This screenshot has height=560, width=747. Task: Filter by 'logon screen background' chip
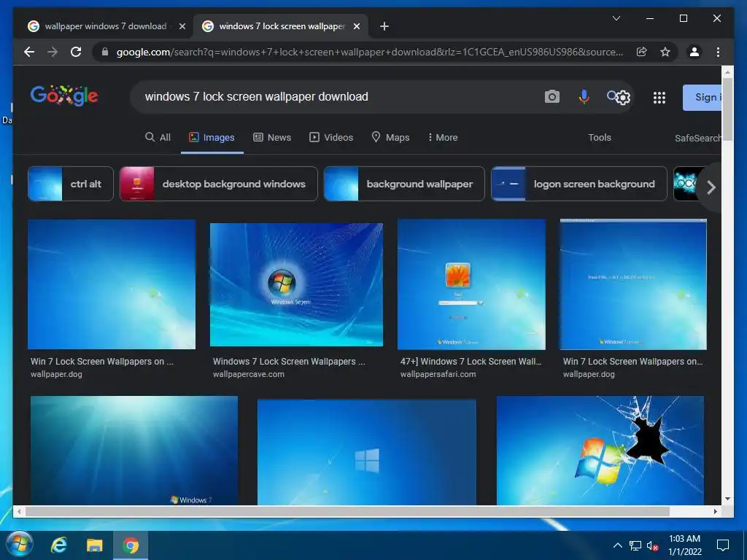578,184
